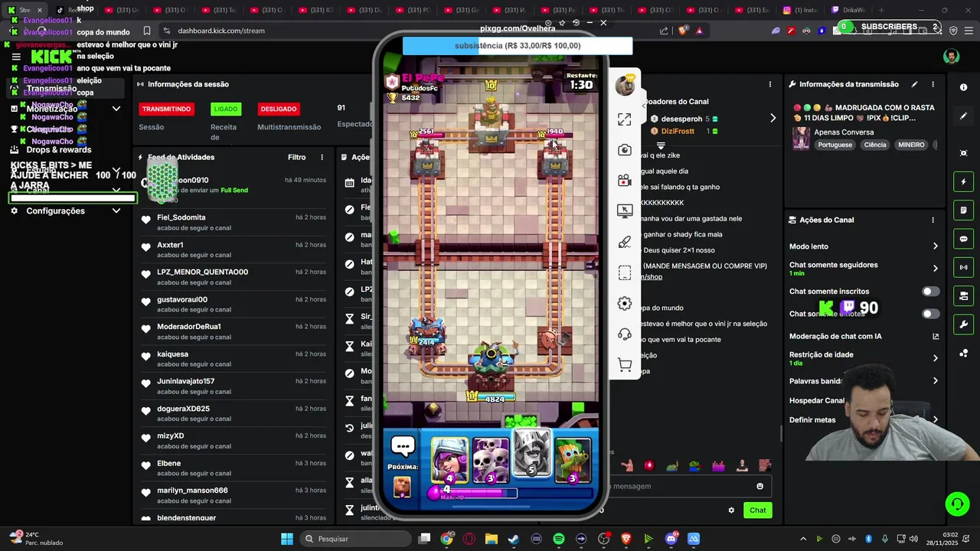Open Ações do Canal three-dot menu

pos(933,220)
